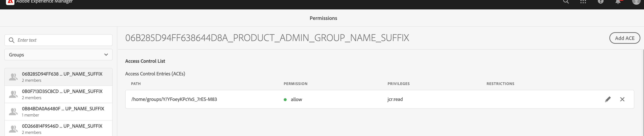Click the Enter text search field
This screenshot has width=644, height=136.
[x=62, y=40]
